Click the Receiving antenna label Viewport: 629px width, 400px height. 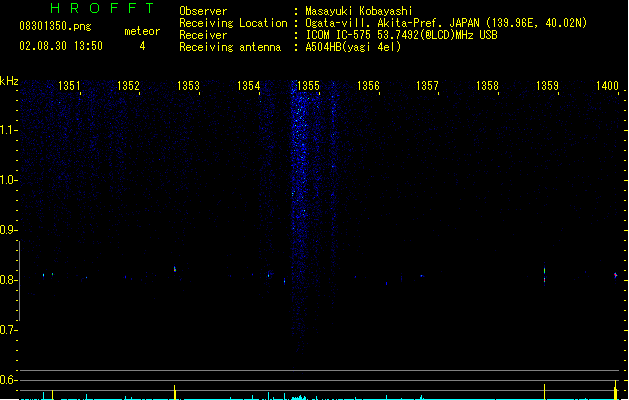[230, 47]
